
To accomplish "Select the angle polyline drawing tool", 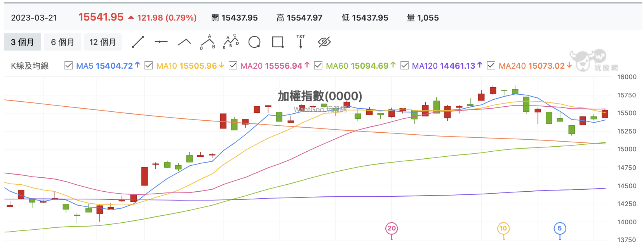I will pyautogui.click(x=184, y=42).
